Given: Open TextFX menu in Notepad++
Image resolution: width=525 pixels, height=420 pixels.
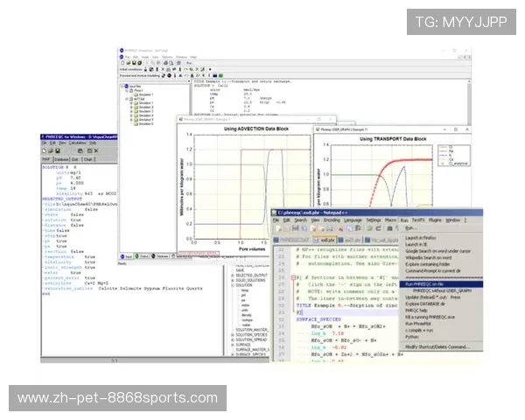Looking at the screenshot, I should click(418, 220).
